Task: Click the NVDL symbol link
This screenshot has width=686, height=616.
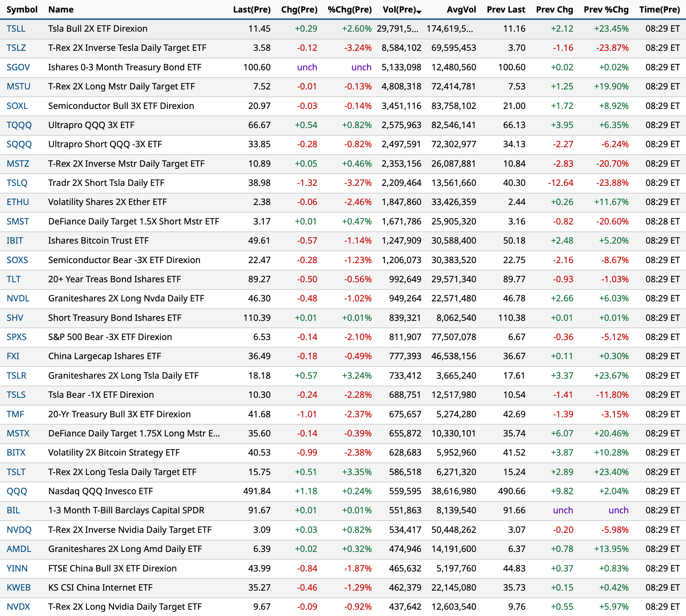Action: 18,299
